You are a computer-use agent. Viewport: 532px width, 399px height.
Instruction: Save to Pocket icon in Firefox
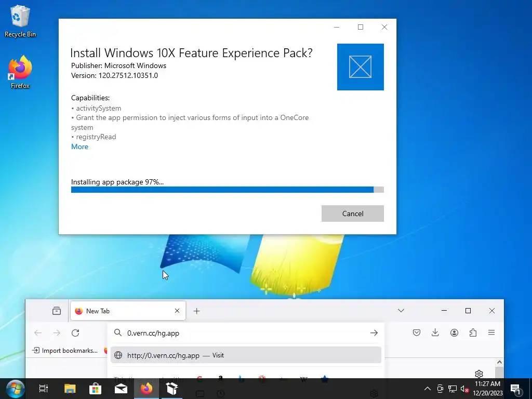(417, 332)
